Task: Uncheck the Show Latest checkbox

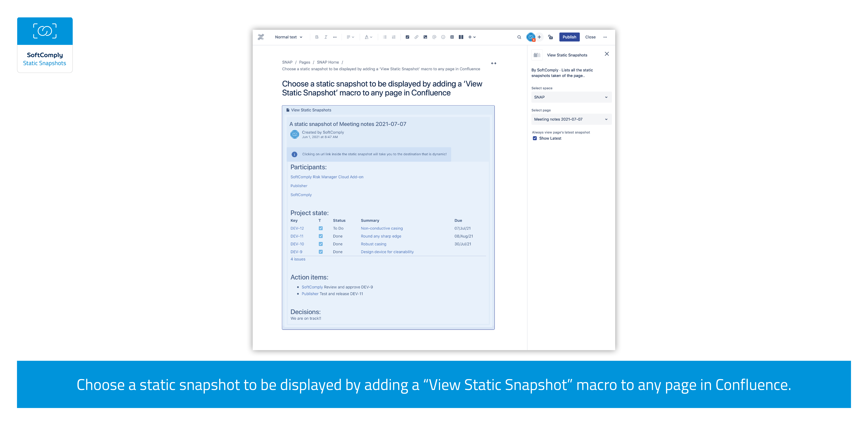Action: click(535, 138)
